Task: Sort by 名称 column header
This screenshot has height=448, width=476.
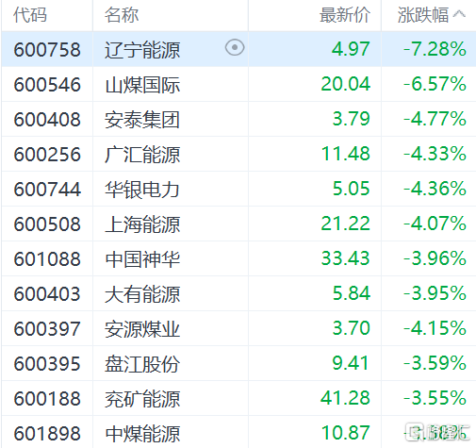Action: tap(122, 15)
